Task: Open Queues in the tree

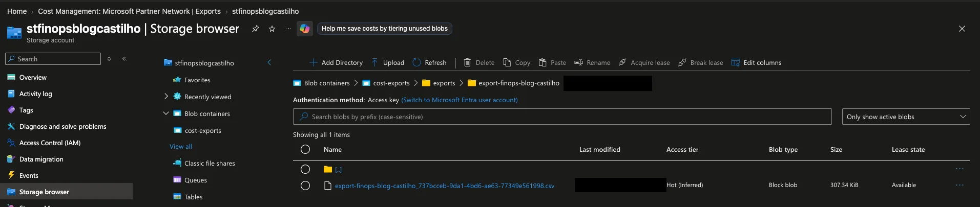Action: [x=196, y=180]
